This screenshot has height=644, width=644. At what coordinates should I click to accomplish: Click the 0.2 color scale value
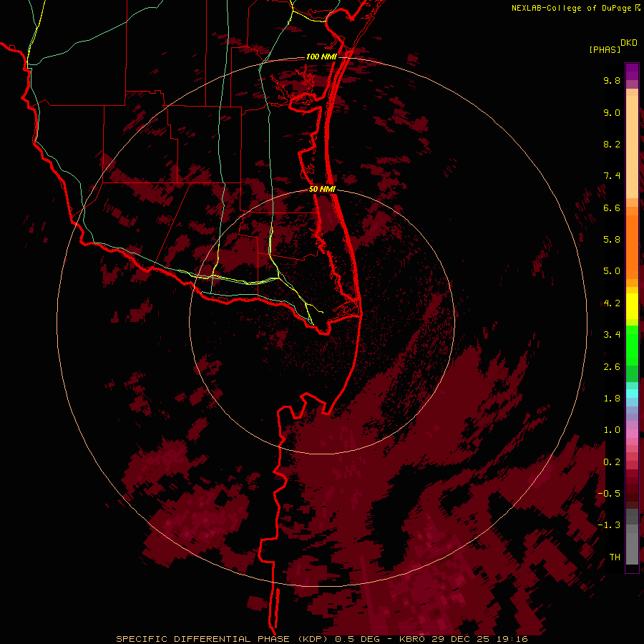612,462
